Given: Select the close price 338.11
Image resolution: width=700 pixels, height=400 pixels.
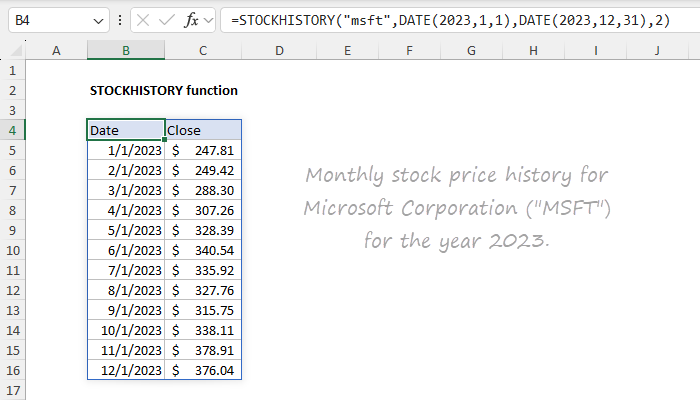Looking at the screenshot, I should (203, 330).
